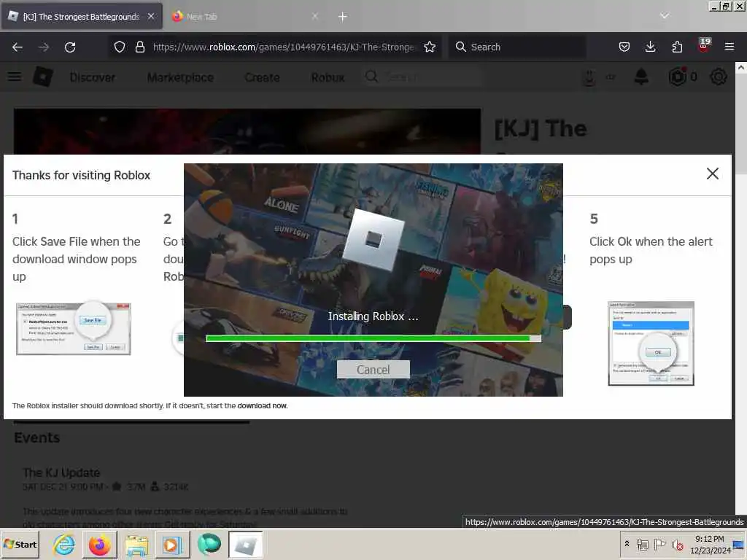Click the download now link

click(263, 405)
